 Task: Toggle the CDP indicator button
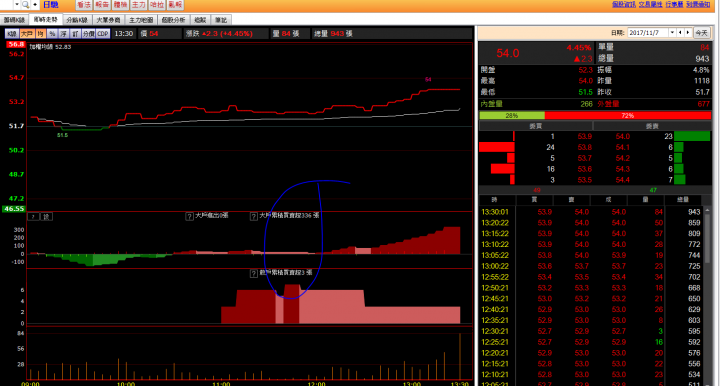click(103, 34)
